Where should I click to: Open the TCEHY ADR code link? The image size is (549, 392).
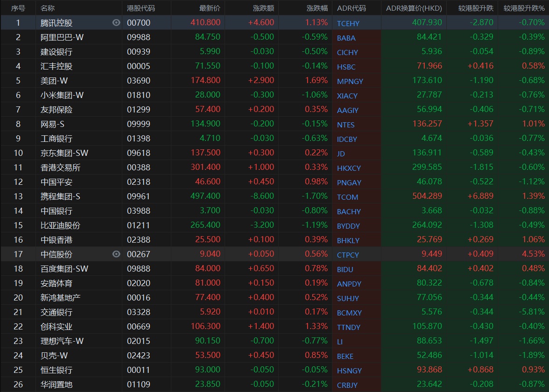tap(348, 23)
